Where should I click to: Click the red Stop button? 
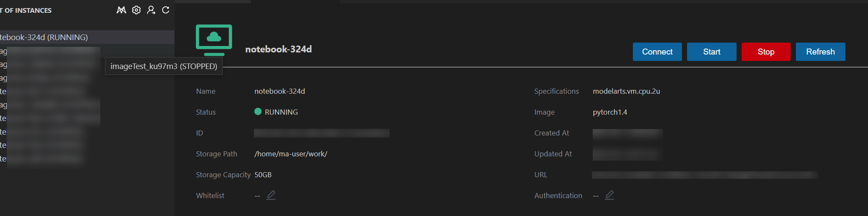(x=766, y=52)
